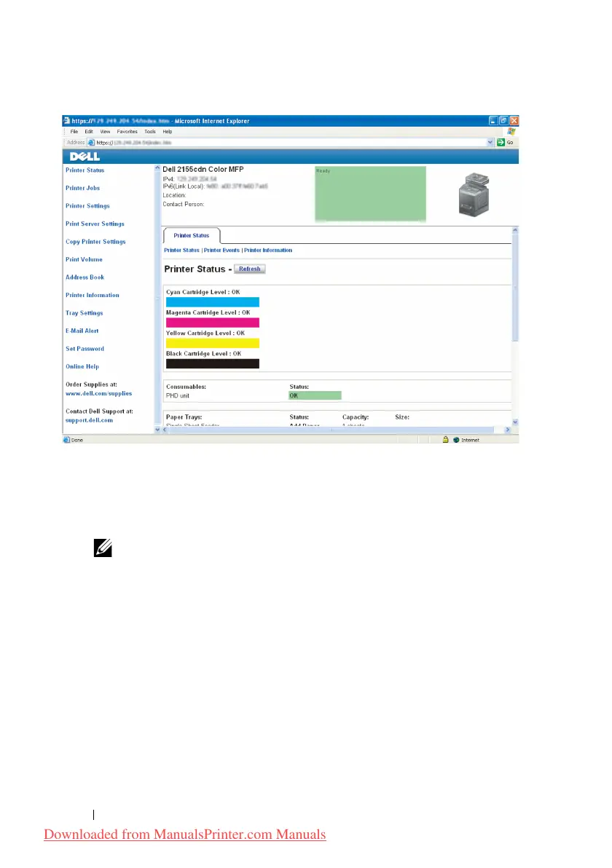This screenshot has width=612, height=868.
Task: Click the Done page icon in status bar
Action: coord(66,440)
